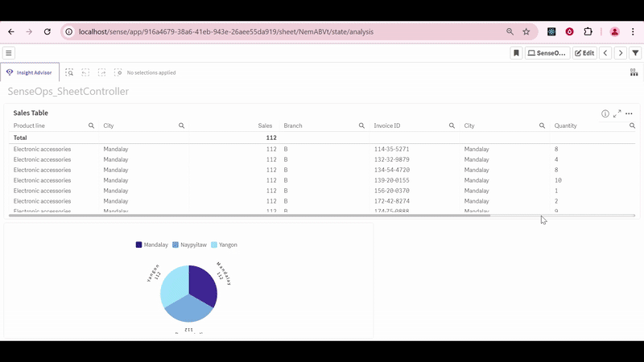Expand Sales Table to full screen

(x=617, y=113)
